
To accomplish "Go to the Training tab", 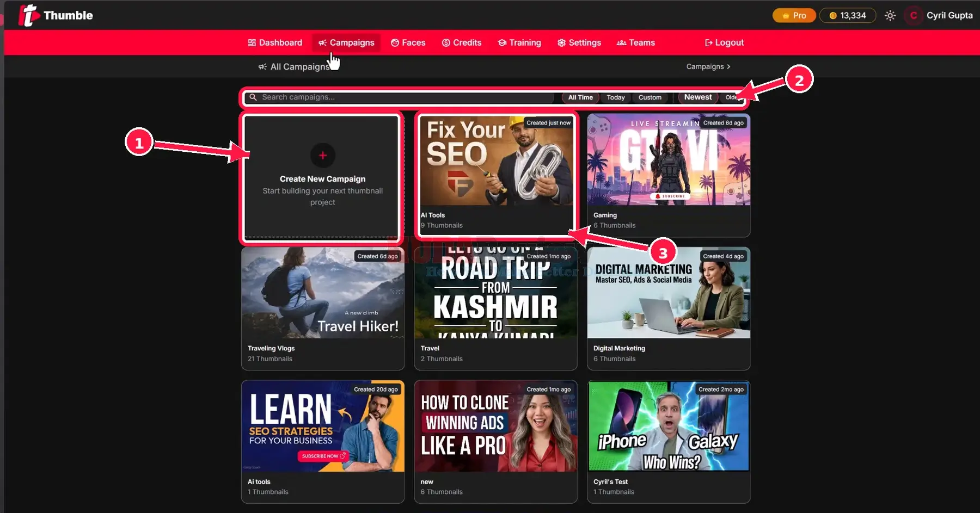I will 519,42.
